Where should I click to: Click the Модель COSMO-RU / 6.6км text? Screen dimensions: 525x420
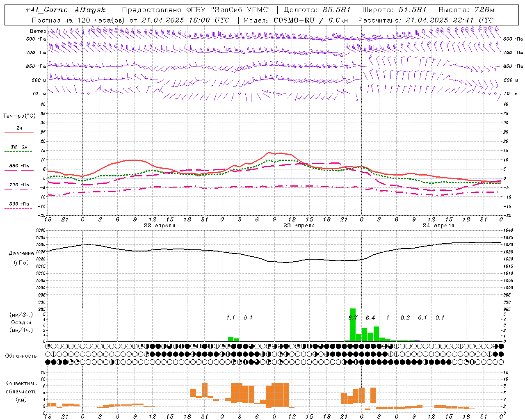click(x=296, y=20)
